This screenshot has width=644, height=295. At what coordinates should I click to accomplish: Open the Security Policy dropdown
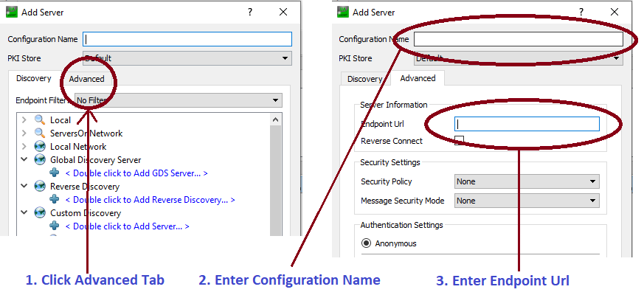tap(527, 181)
